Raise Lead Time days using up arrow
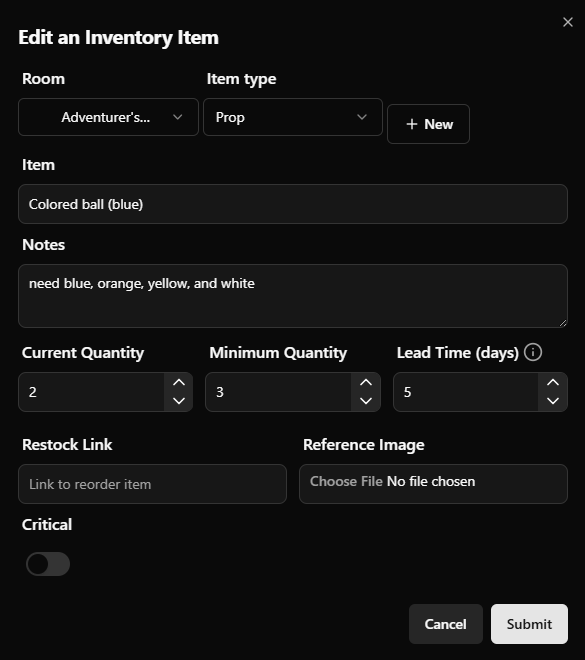Viewport: 585px width, 660px height. pos(553,383)
